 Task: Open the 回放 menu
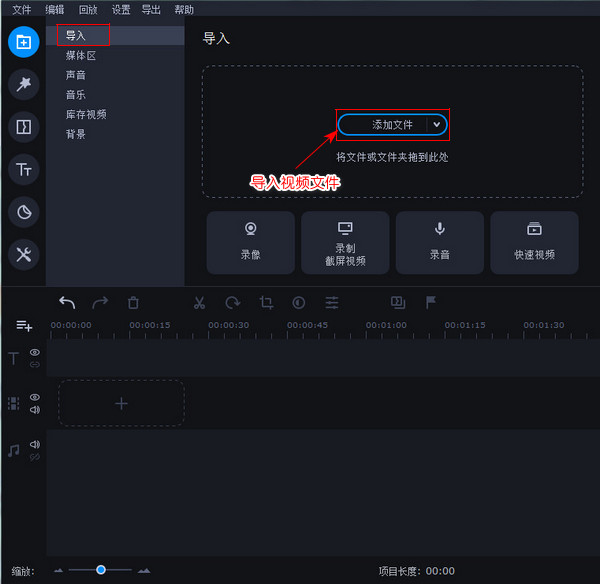point(88,9)
